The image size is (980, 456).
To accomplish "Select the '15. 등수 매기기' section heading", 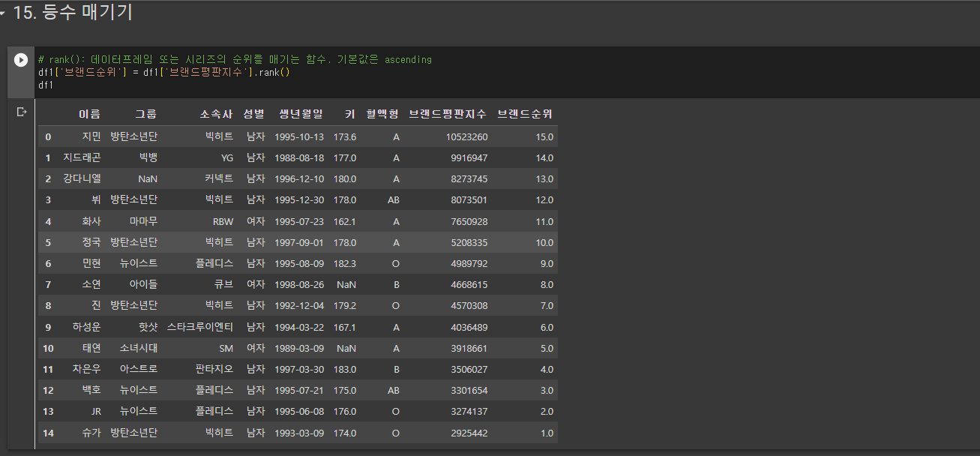I will point(73,13).
